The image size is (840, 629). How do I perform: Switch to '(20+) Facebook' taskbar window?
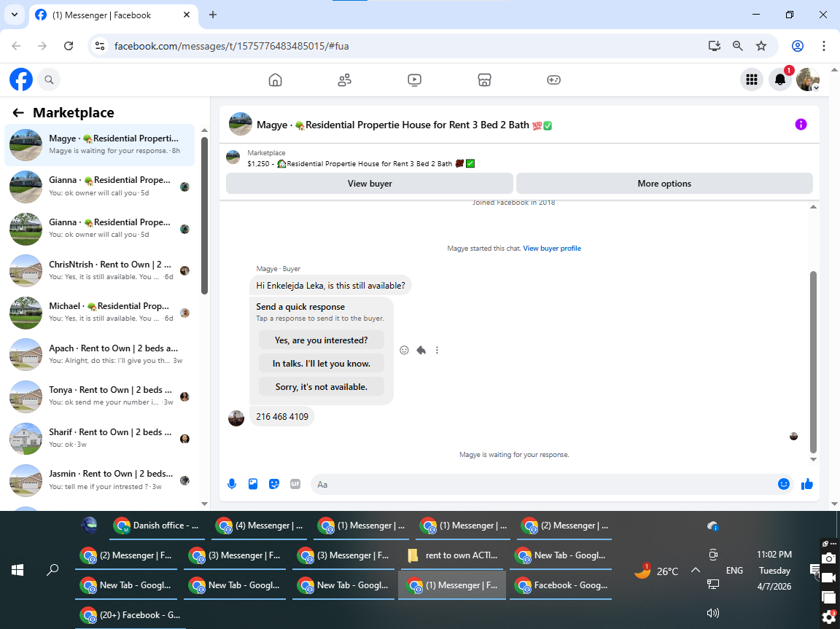coord(131,615)
